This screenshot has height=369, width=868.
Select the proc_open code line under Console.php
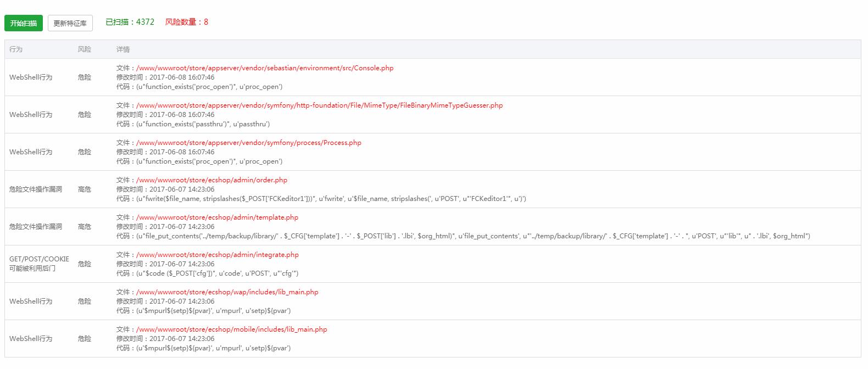199,87
